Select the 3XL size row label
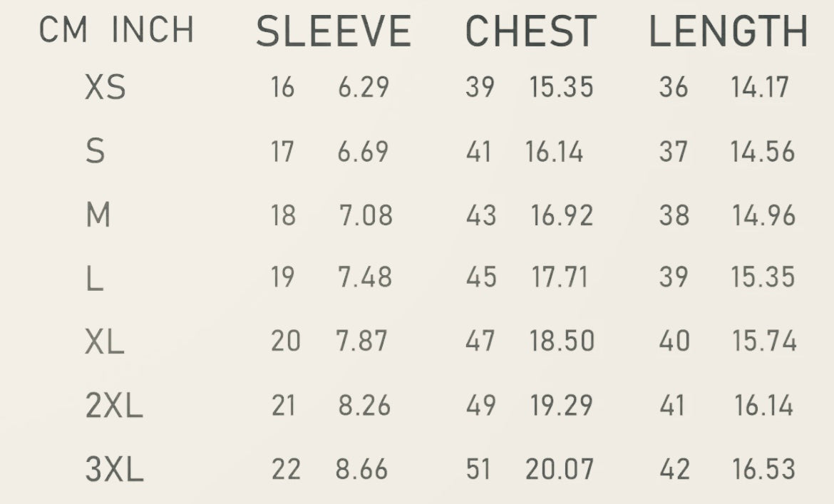834x504 pixels. 114,469
